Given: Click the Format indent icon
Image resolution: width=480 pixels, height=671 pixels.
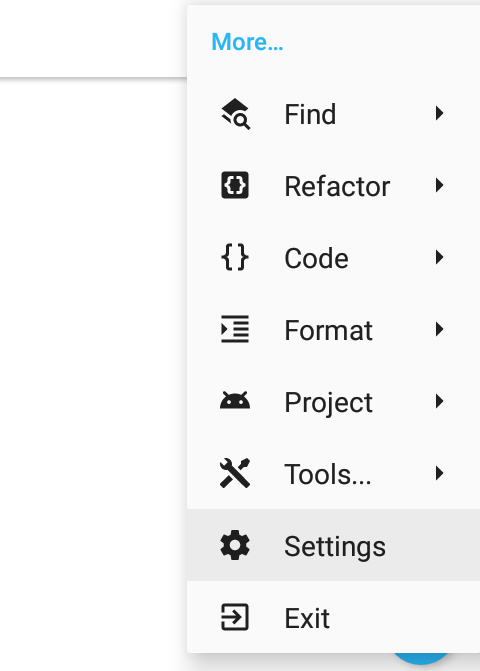Looking at the screenshot, I should pyautogui.click(x=235, y=329).
